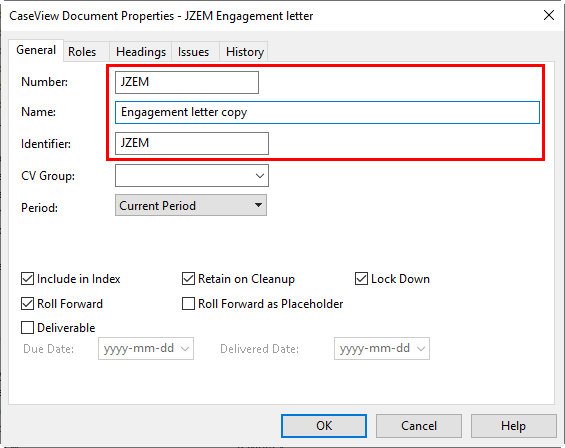View the History tab
This screenshot has width=565, height=448.
tap(244, 52)
